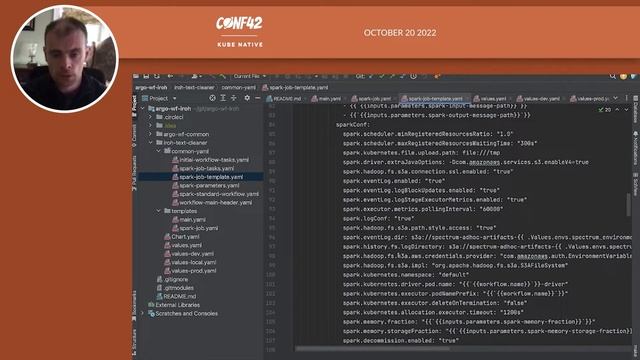Screen dimensions: 640x360
Task: Switch to the values.yaml editor tab
Action: coord(490,99)
